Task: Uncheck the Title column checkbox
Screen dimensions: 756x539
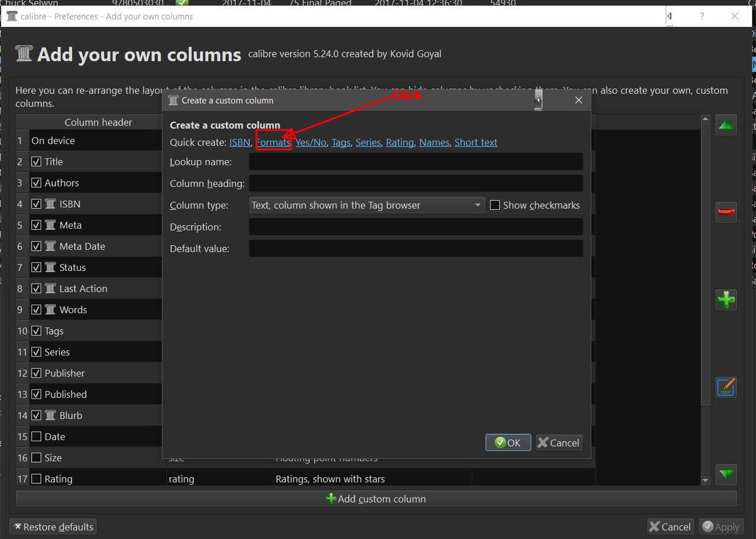Action: pos(36,162)
